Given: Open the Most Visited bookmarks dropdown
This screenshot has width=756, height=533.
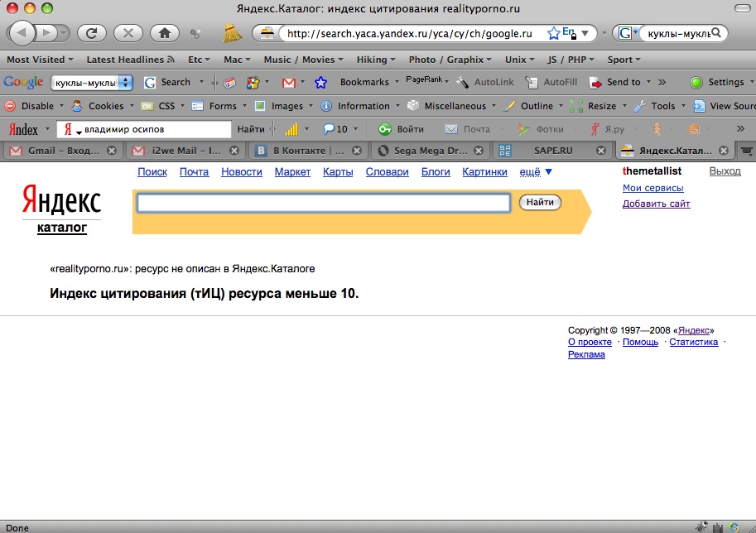Looking at the screenshot, I should click(40, 60).
